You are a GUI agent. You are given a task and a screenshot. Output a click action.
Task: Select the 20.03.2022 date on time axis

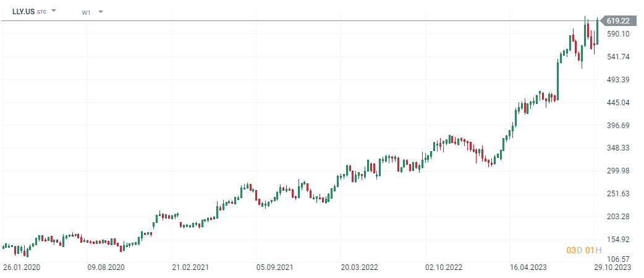point(360,267)
